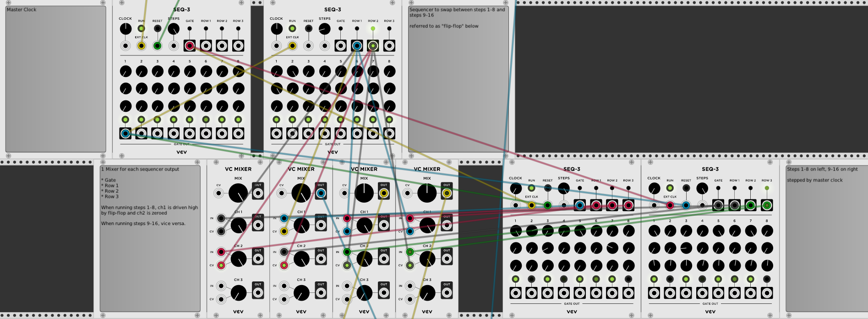Click blue MIX OUT jack on second VC MIXER
This screenshot has width=868, height=319.
[x=321, y=193]
